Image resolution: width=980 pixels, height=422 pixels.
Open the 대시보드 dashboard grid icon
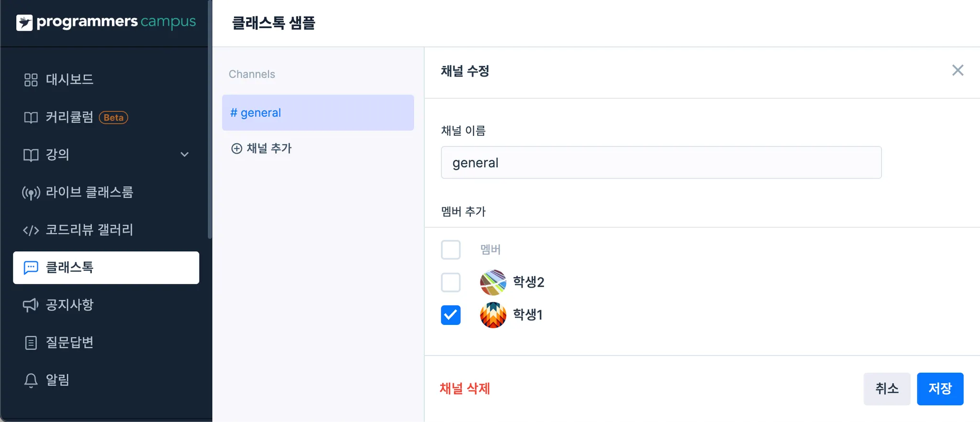tap(31, 80)
